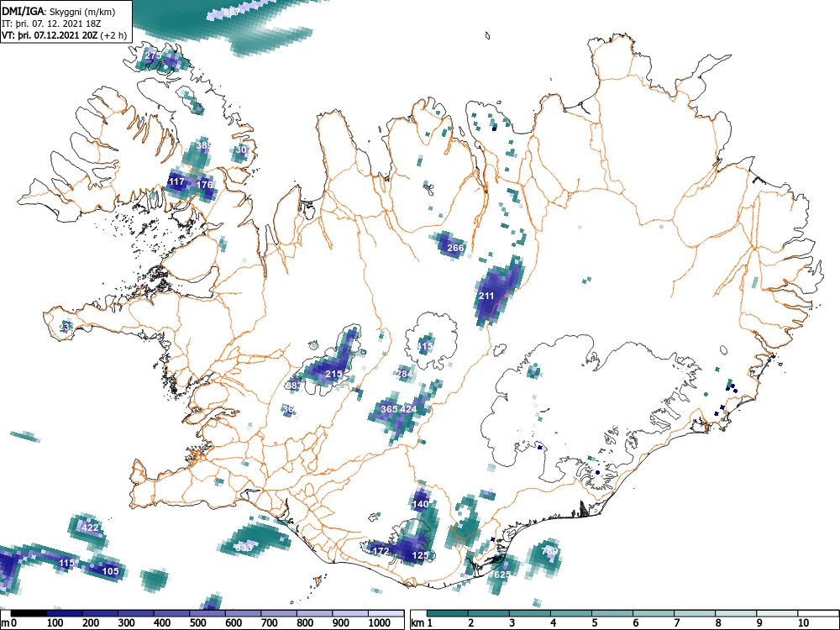Click the 5 tick label on kilometer scale
Viewport: 840px width, 630px height.
coord(594,623)
